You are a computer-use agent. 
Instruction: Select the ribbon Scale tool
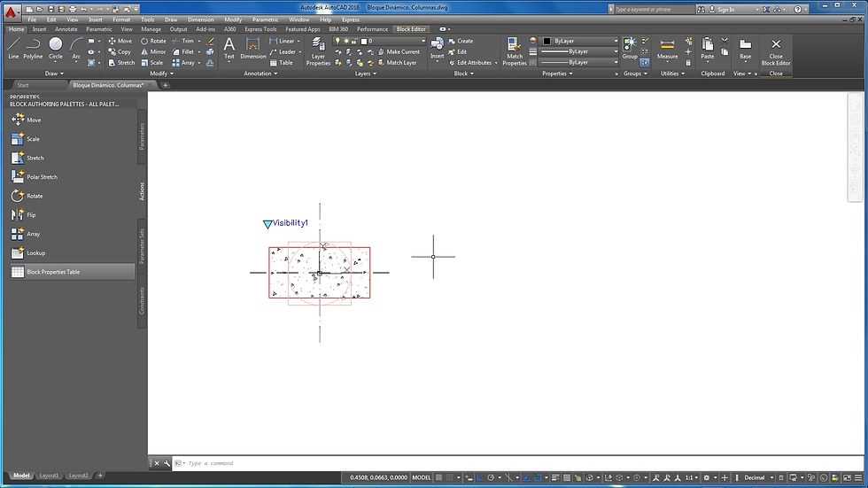[152, 63]
